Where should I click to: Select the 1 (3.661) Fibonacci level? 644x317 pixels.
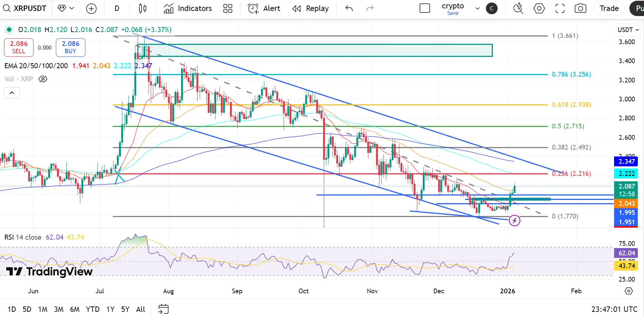coord(565,36)
